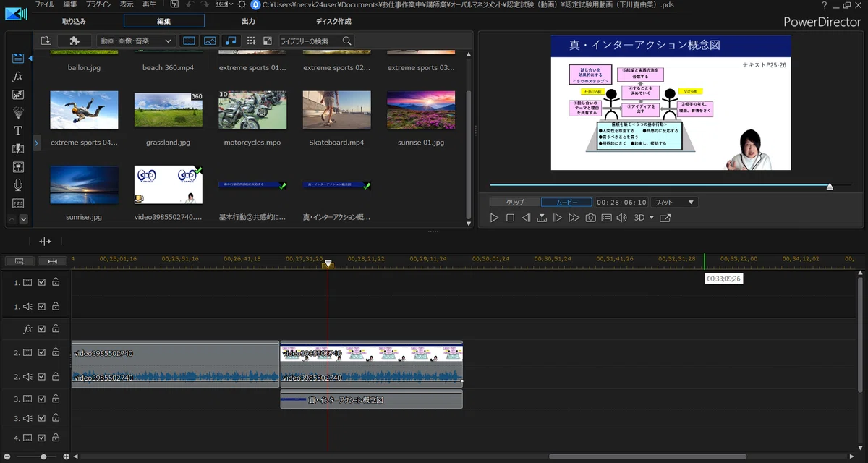Click the timeline zoom slider handle
This screenshot has height=463, width=868.
43,457
